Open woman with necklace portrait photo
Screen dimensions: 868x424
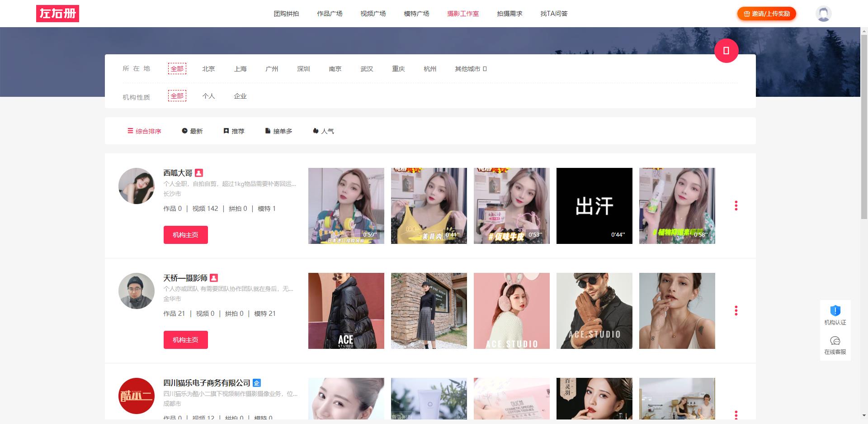(677, 311)
